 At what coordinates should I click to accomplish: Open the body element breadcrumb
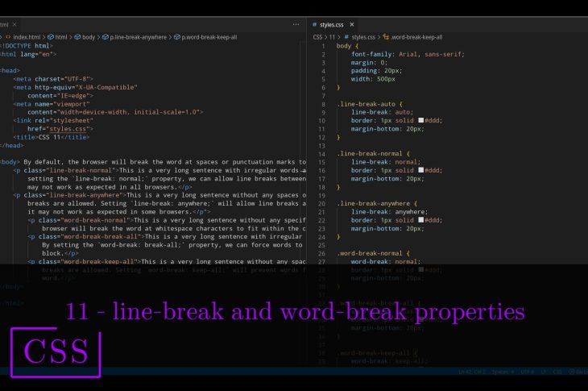coord(88,37)
